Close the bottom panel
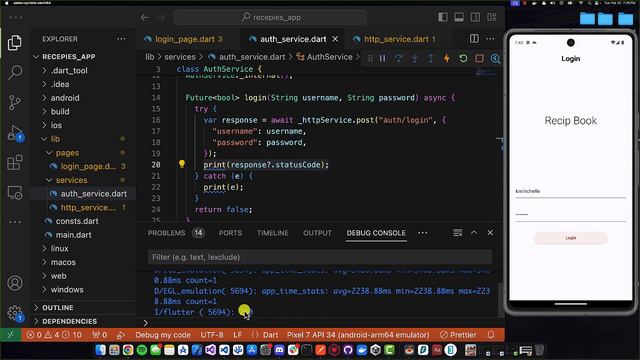This screenshot has height=360, width=640. [x=490, y=233]
